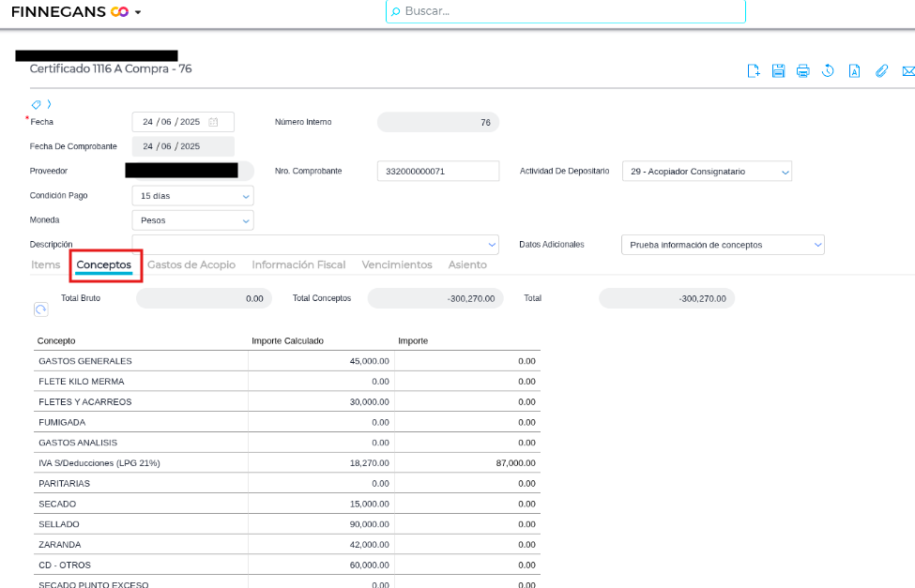Click the Nro. Comprobante input field
The height and width of the screenshot is (588, 915).
[437, 172]
